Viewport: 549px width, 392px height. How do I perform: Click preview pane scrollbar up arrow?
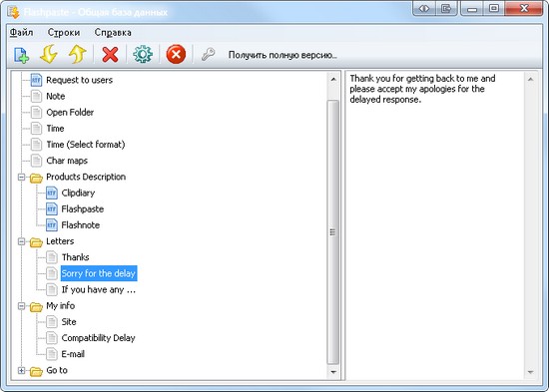pyautogui.click(x=530, y=80)
